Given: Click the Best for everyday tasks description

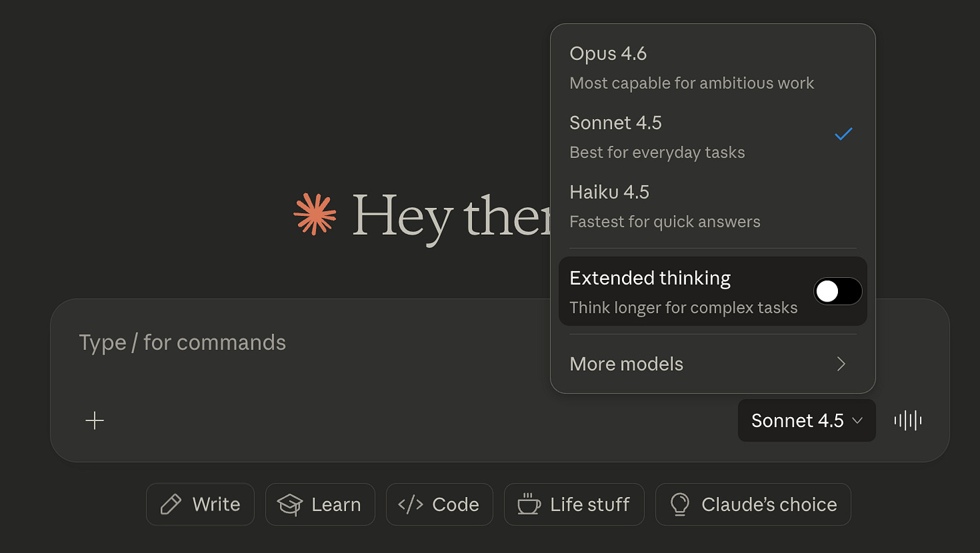Looking at the screenshot, I should [x=657, y=153].
